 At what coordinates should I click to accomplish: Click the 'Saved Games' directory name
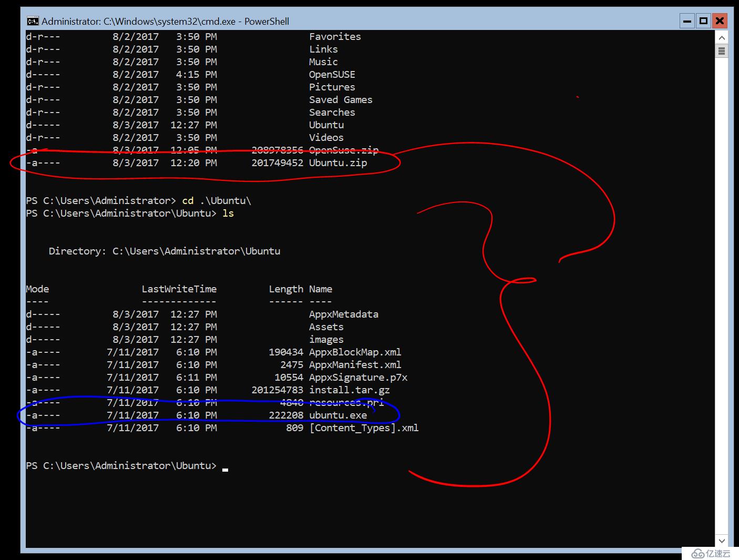[341, 100]
